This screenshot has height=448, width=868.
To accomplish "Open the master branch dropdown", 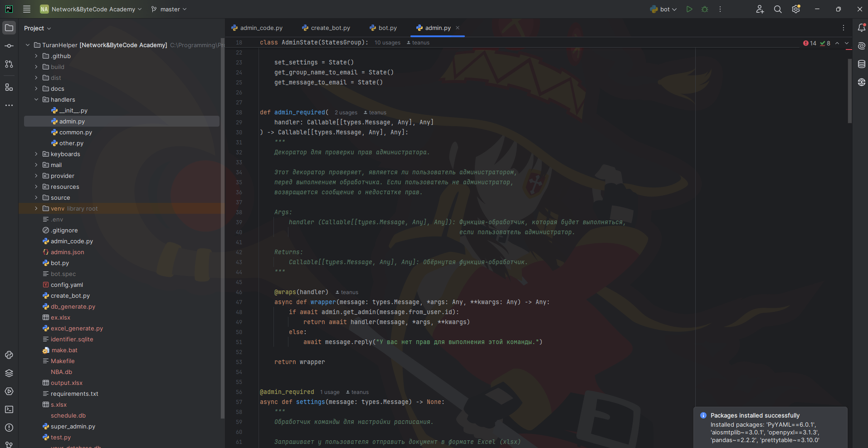I will (169, 9).
